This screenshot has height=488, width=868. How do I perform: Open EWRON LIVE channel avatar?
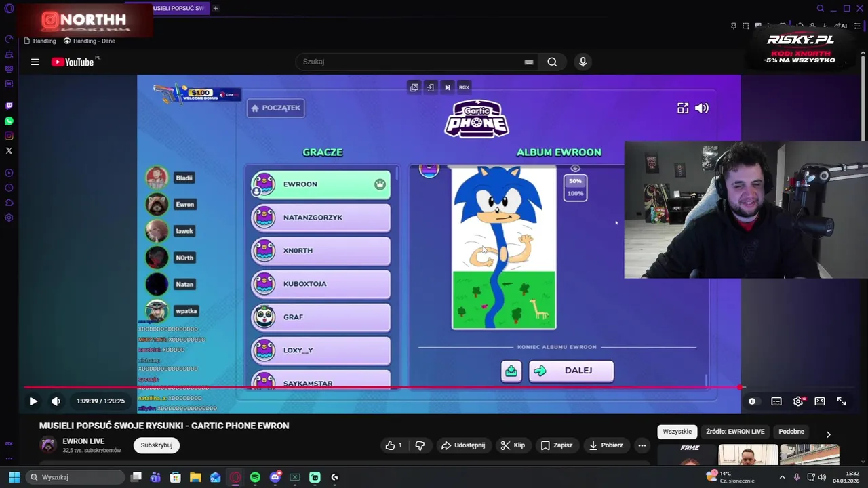(x=47, y=445)
